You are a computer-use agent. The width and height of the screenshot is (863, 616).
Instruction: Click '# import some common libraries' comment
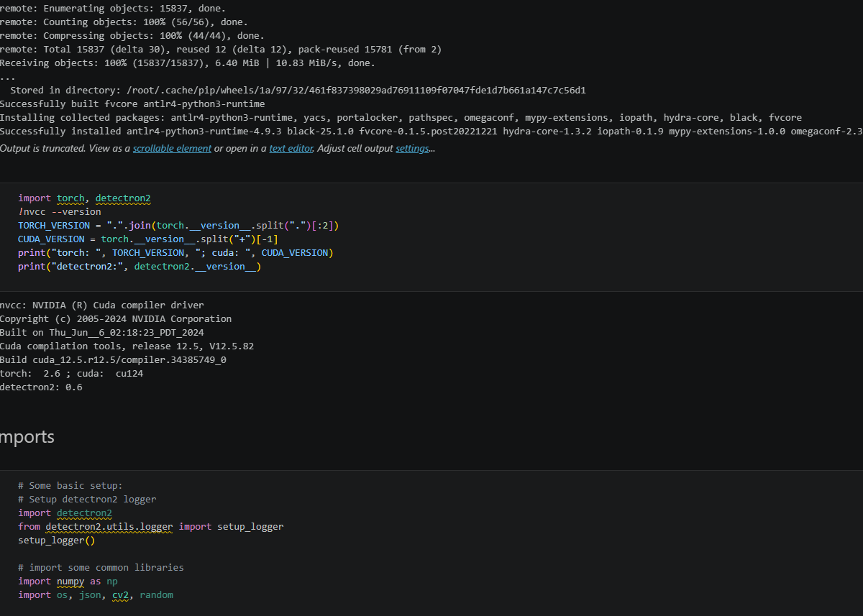point(101,567)
